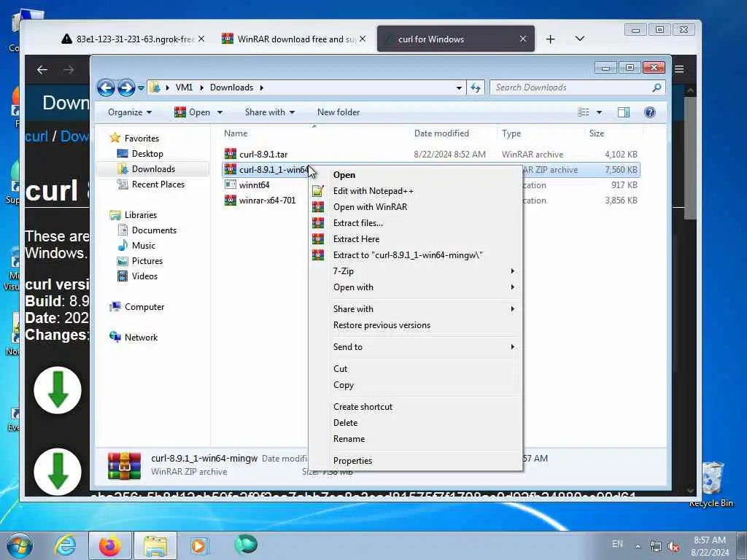
Task: Open Internet Explorer from the taskbar
Action: (x=64, y=545)
